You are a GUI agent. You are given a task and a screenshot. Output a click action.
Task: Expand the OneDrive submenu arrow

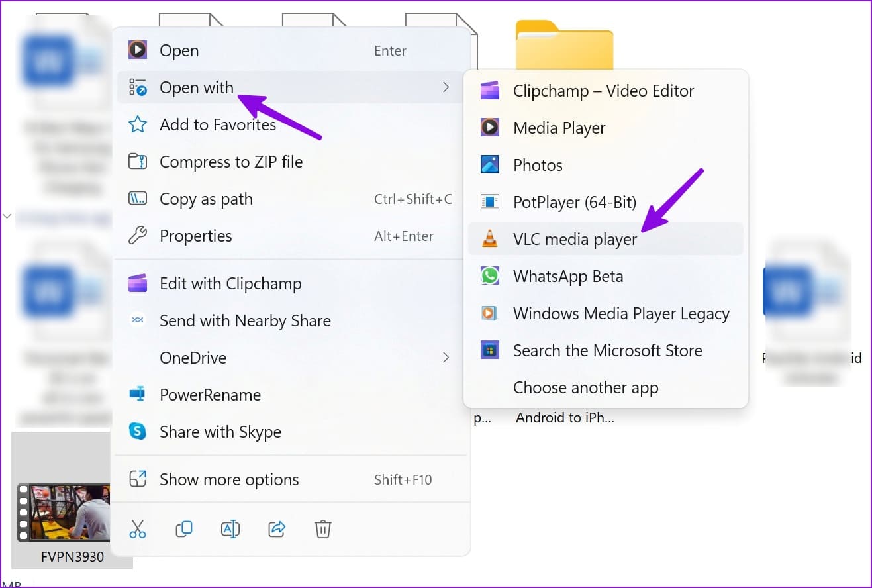pos(446,358)
